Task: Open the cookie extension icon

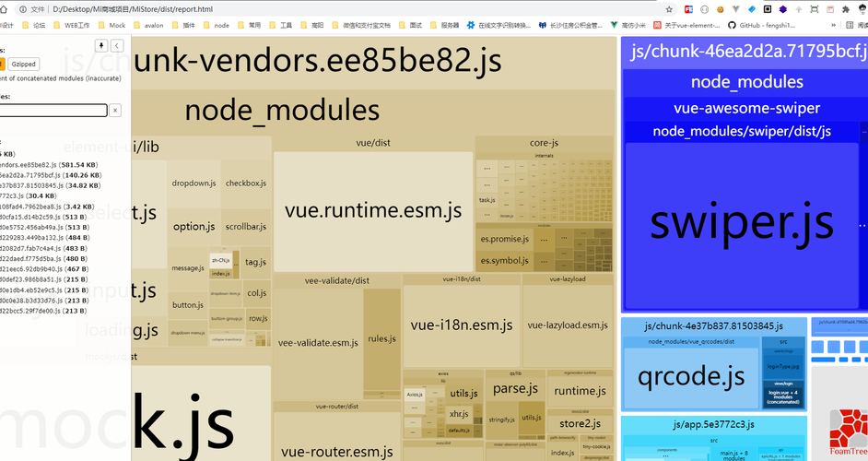Action: 721,9
